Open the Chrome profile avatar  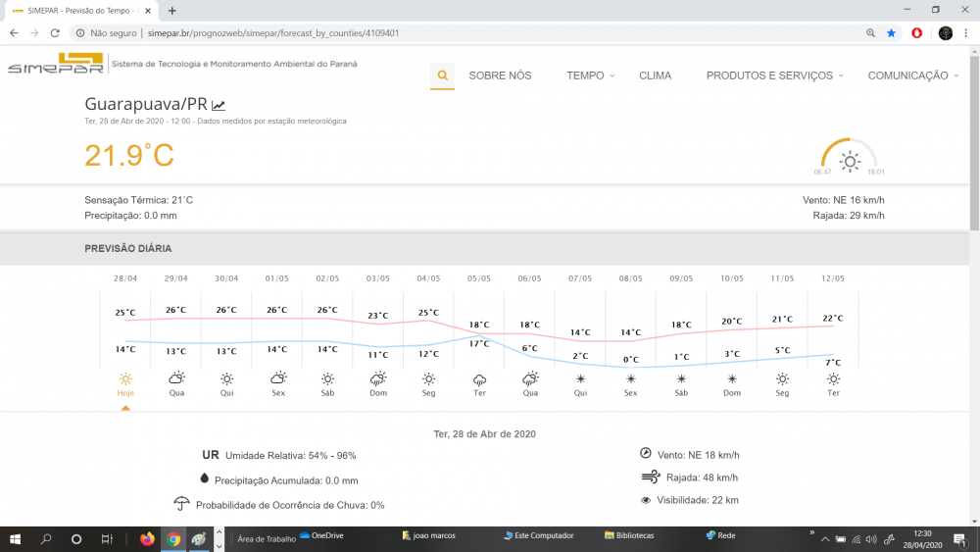point(945,32)
